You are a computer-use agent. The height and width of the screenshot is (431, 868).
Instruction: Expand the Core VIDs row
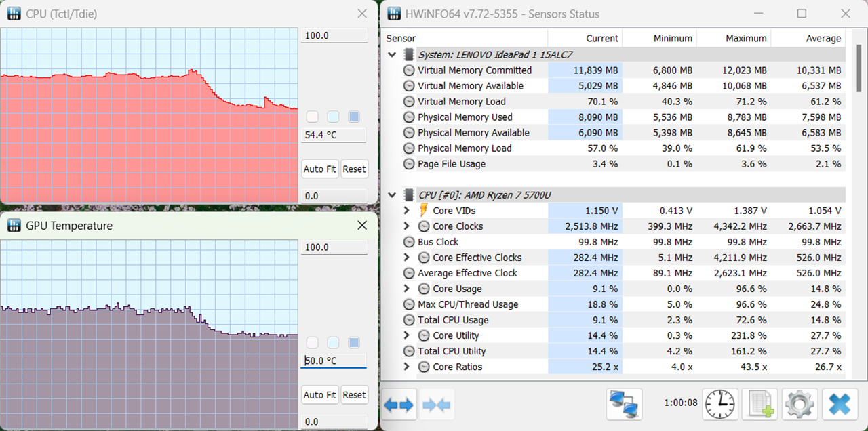(x=407, y=211)
